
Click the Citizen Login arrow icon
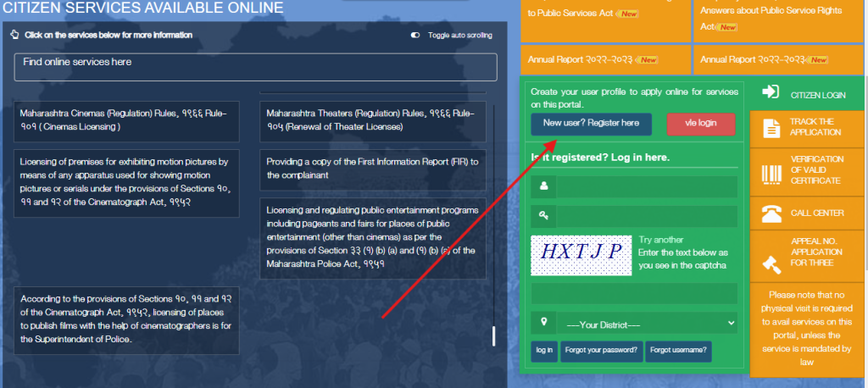[771, 92]
